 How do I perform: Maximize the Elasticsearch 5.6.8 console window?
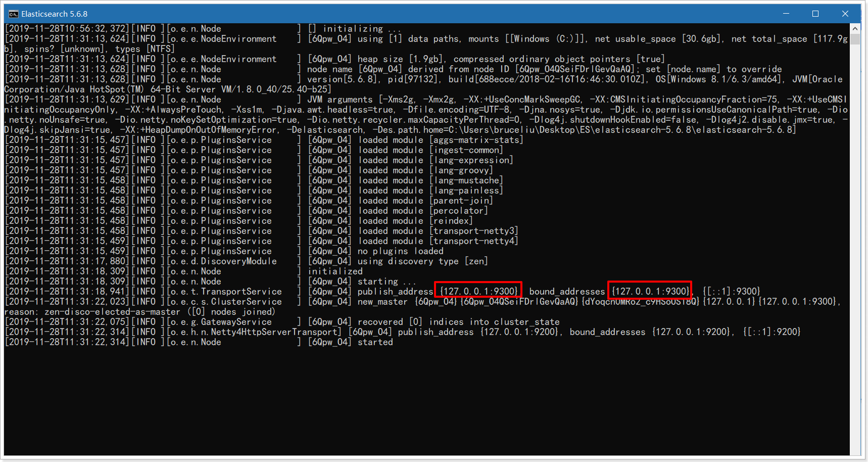[x=815, y=14]
